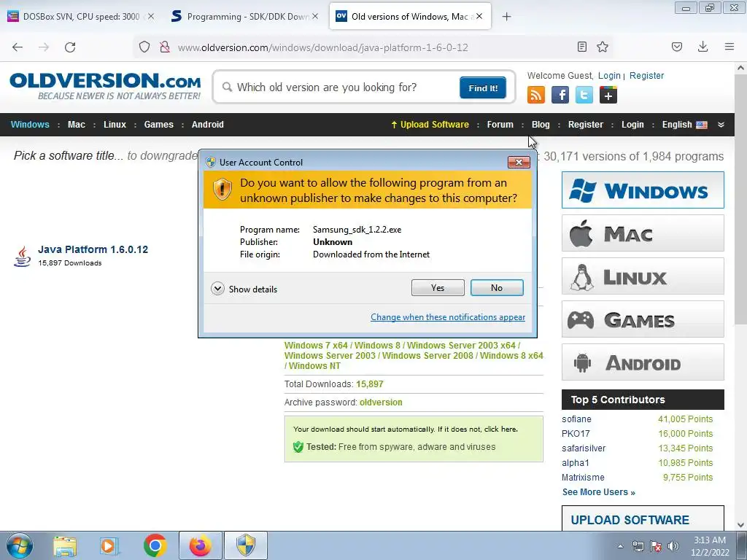Click Upload Software in the navigation bar
Image resolution: width=747 pixels, height=560 pixels.
pyautogui.click(x=430, y=124)
